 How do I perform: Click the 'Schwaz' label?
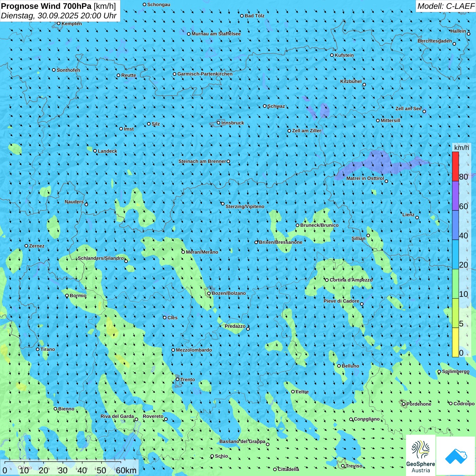tap(276, 106)
